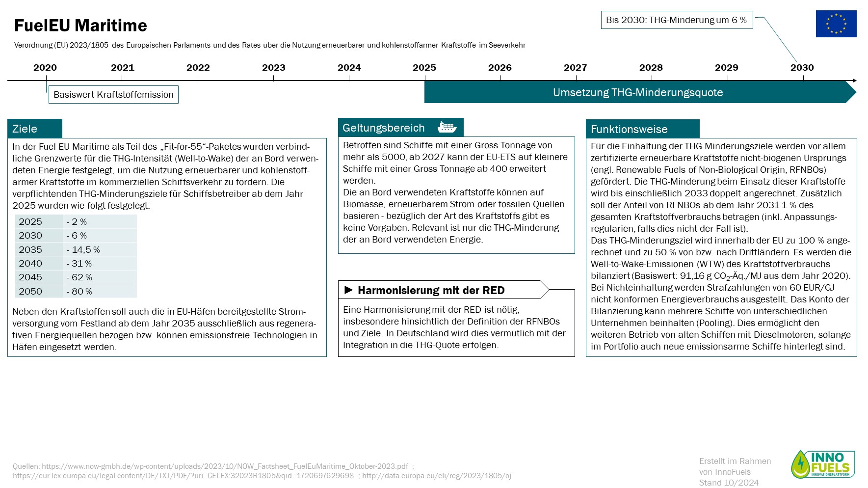Click the 2020 timeline marker

point(45,68)
